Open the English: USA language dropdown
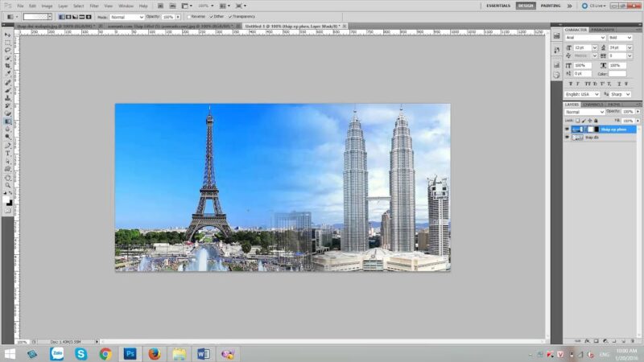Viewport: 644px width, 362px height. tap(582, 94)
